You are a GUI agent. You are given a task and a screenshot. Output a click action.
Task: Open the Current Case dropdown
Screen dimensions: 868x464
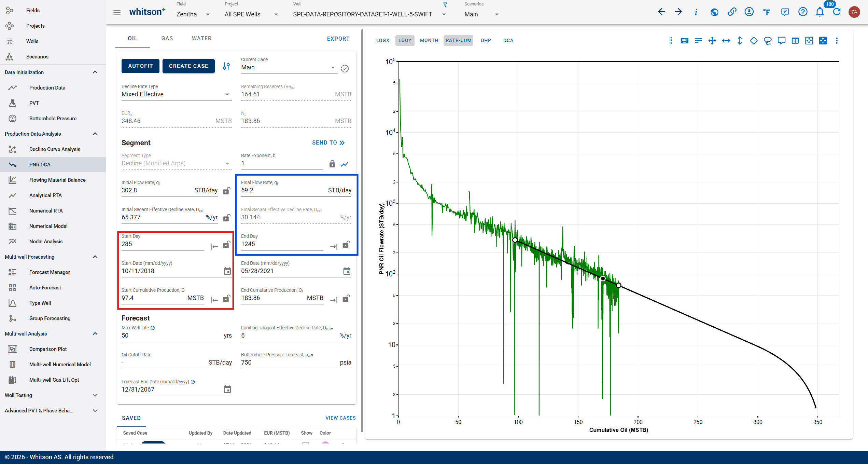[x=289, y=67]
